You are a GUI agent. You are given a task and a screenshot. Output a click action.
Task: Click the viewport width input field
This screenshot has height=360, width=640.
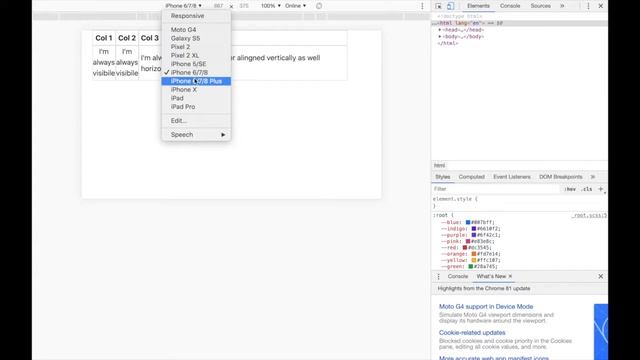[218, 6]
